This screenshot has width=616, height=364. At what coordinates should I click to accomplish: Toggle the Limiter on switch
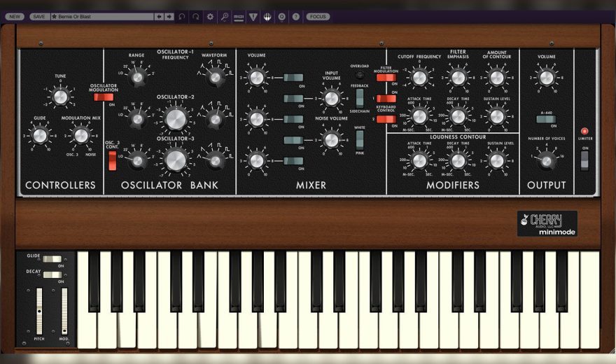pyautogui.click(x=584, y=160)
